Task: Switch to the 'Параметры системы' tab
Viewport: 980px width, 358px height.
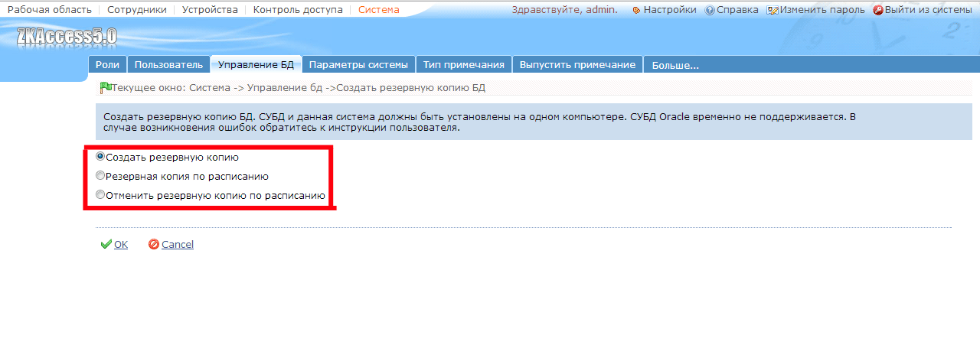Action: click(360, 65)
